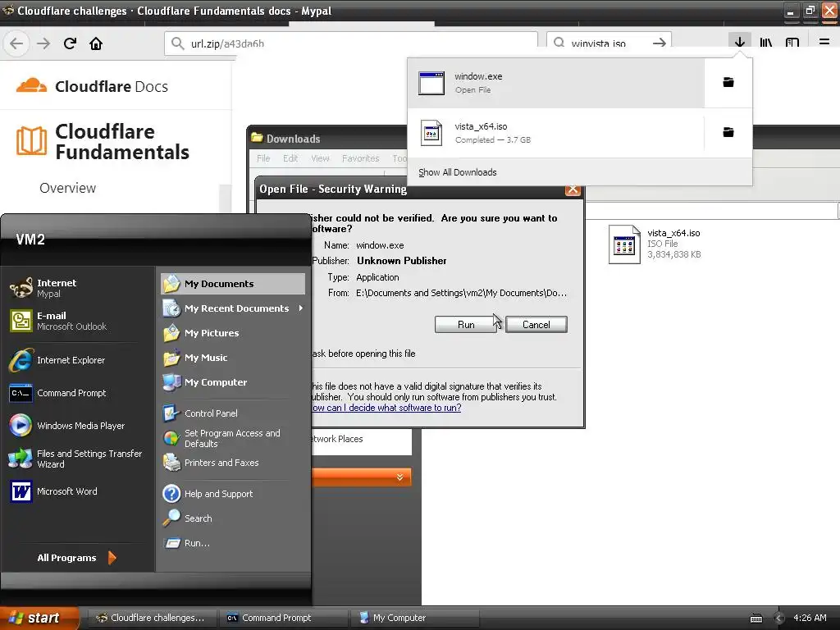This screenshot has width=840, height=630.
Task: Open My Documents in the Start menu
Action: [x=233, y=284]
